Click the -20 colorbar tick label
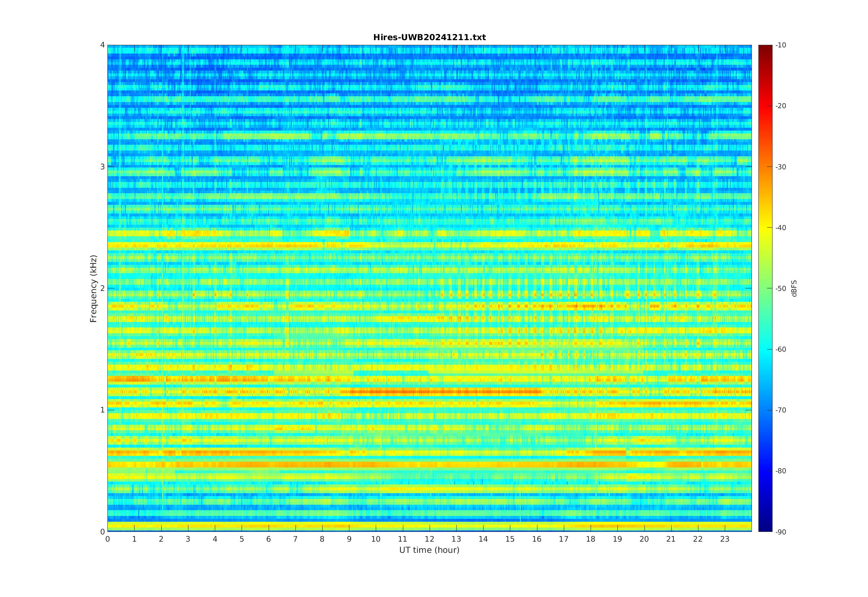Screen dimensions: 868x597 coord(780,106)
